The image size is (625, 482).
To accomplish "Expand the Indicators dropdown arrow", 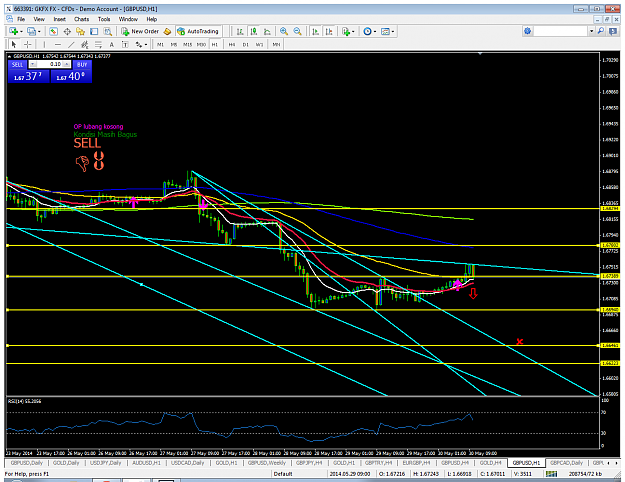I will pyautogui.click(x=353, y=31).
